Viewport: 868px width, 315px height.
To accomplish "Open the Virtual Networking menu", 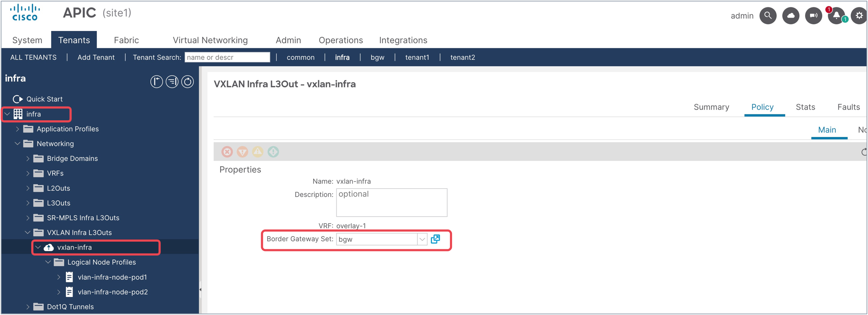I will [210, 40].
